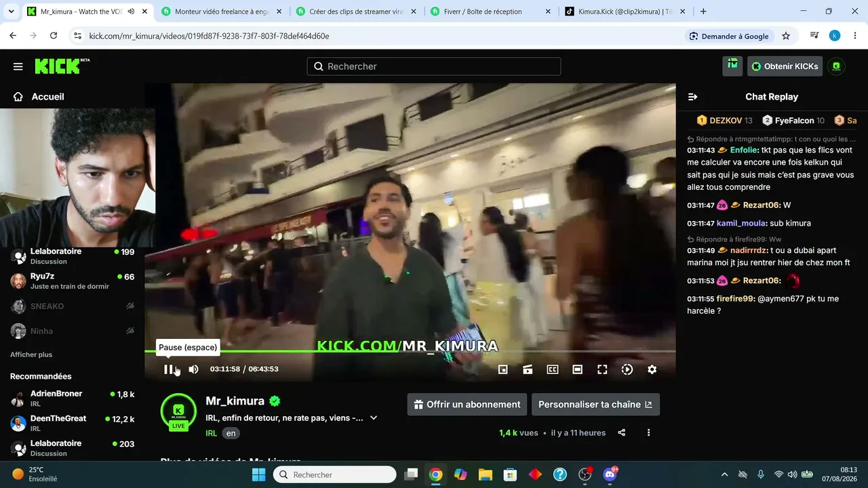Open the video's three-dot options menu
The image size is (868, 488).
(649, 432)
